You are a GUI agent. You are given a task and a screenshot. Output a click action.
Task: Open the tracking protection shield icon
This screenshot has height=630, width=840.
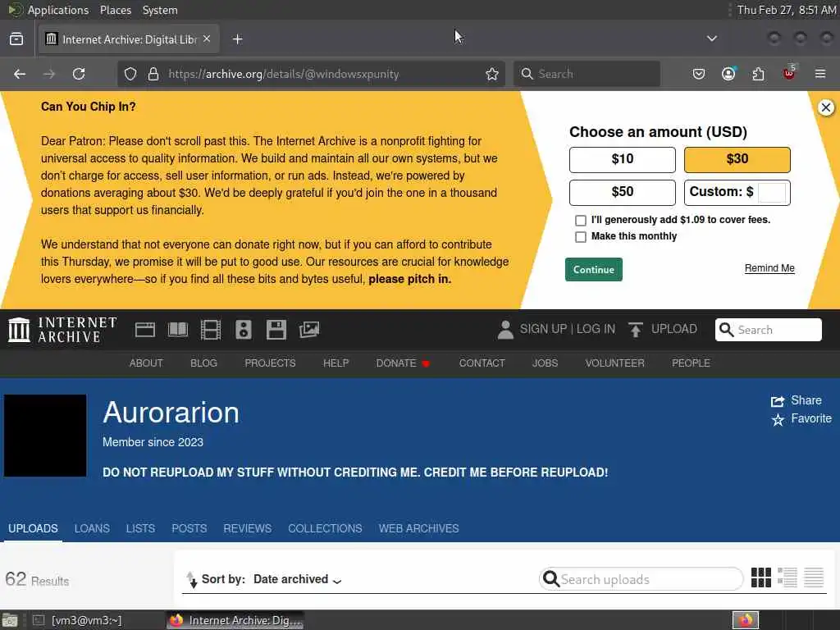point(130,74)
